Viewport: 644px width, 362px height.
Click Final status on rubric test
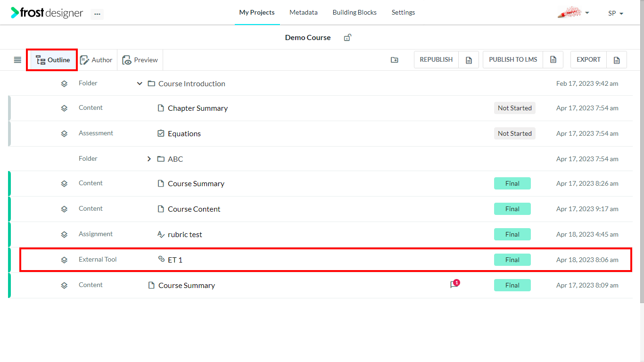pyautogui.click(x=512, y=234)
